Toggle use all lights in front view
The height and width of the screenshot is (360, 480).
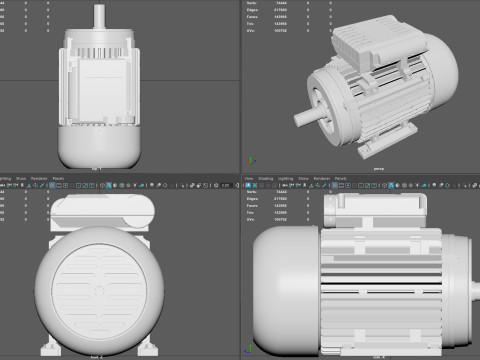[135, 185]
